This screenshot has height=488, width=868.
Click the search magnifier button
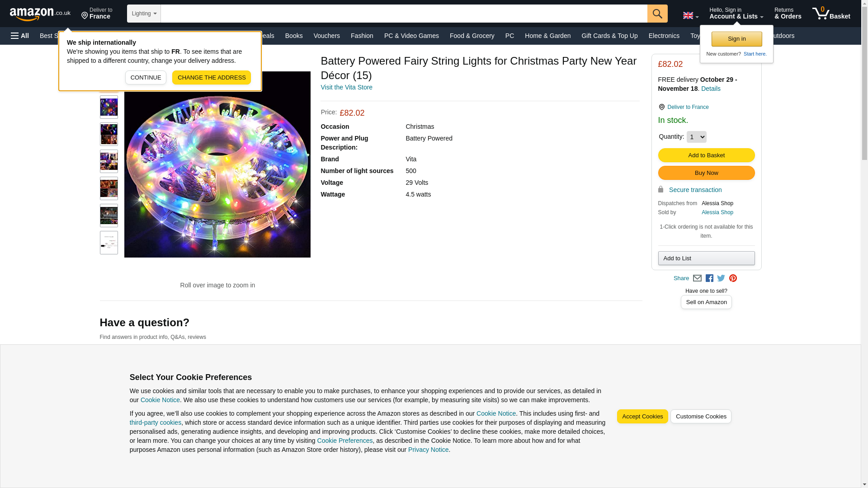tap(657, 14)
